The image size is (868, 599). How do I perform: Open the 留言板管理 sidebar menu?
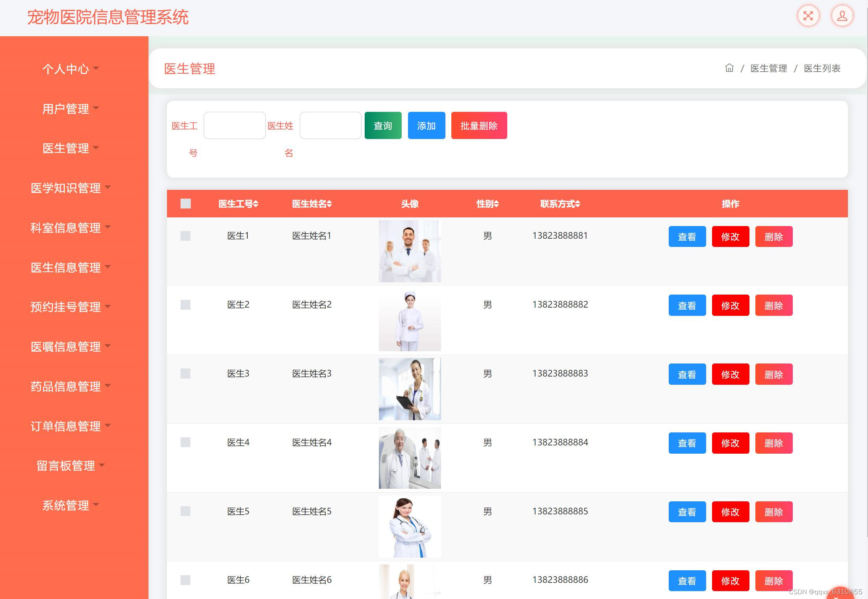[70, 465]
